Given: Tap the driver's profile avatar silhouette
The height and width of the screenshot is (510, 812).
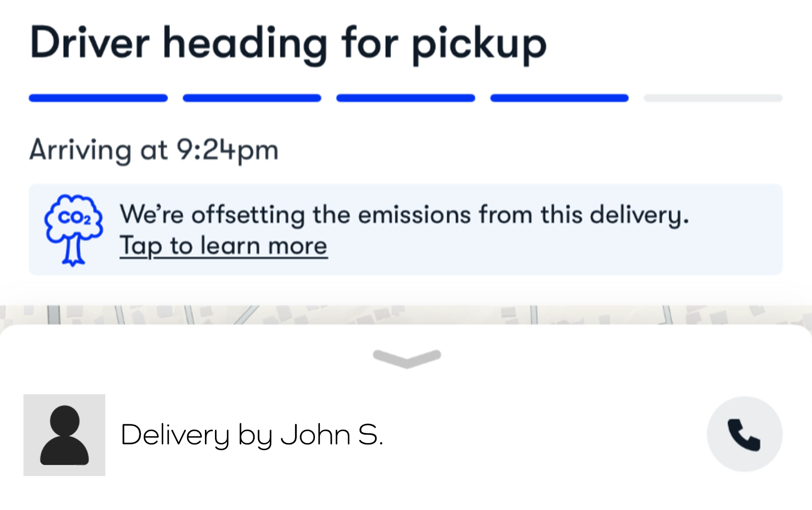Looking at the screenshot, I should pyautogui.click(x=64, y=435).
